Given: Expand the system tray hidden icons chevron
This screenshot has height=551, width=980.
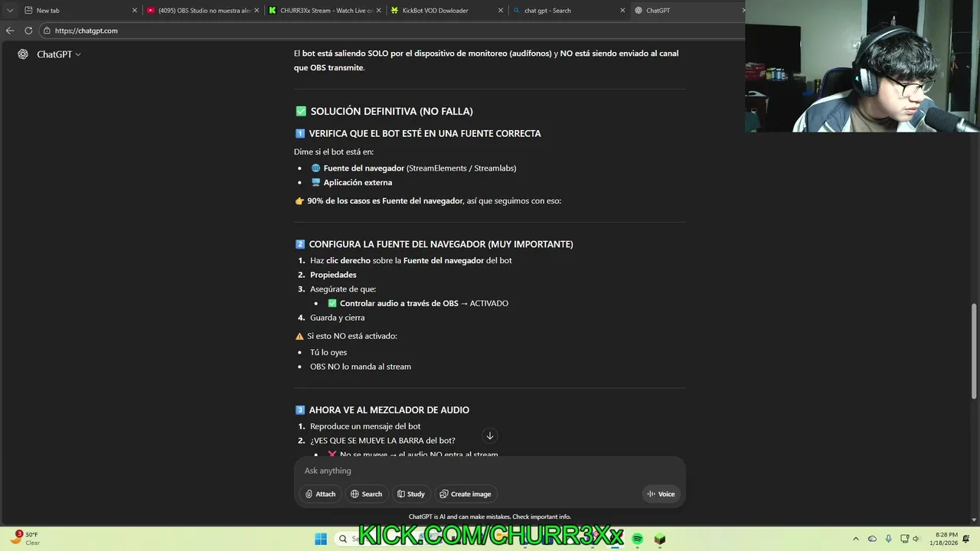Looking at the screenshot, I should (x=856, y=539).
